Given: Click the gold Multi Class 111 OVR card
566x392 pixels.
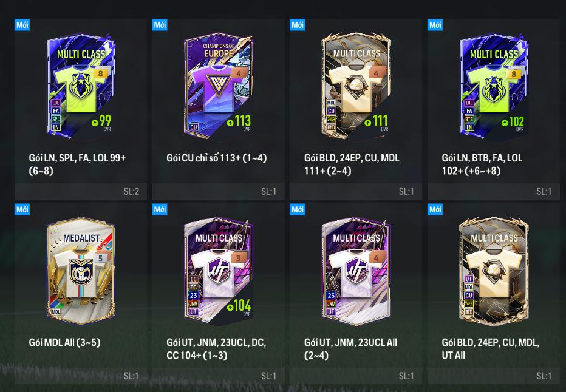Looking at the screenshot, I should pyautogui.click(x=356, y=86).
